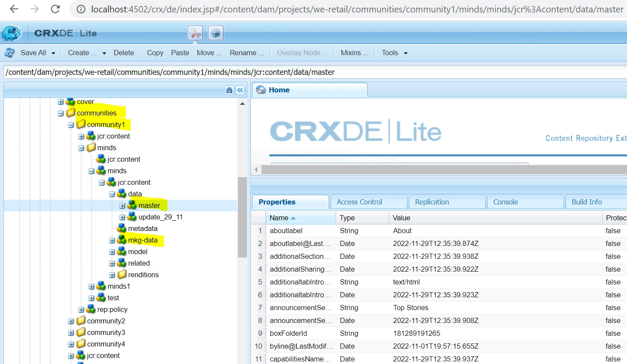This screenshot has width=627, height=364.
Task: Click the renditions folder icon
Action: (122, 274)
